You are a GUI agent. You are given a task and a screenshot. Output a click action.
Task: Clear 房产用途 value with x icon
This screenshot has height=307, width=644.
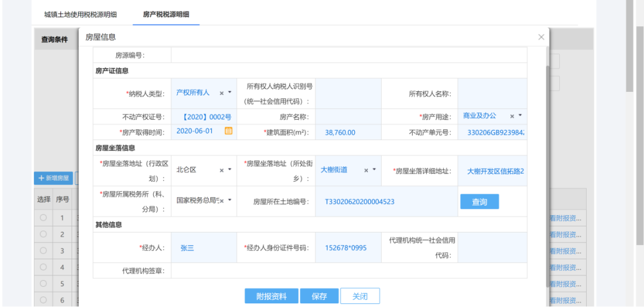(512, 116)
